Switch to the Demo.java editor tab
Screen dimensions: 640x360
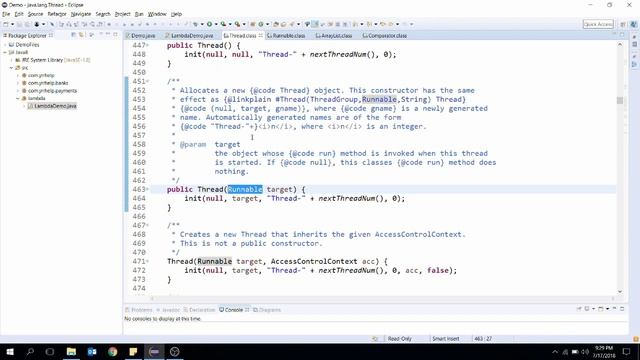coord(141,36)
